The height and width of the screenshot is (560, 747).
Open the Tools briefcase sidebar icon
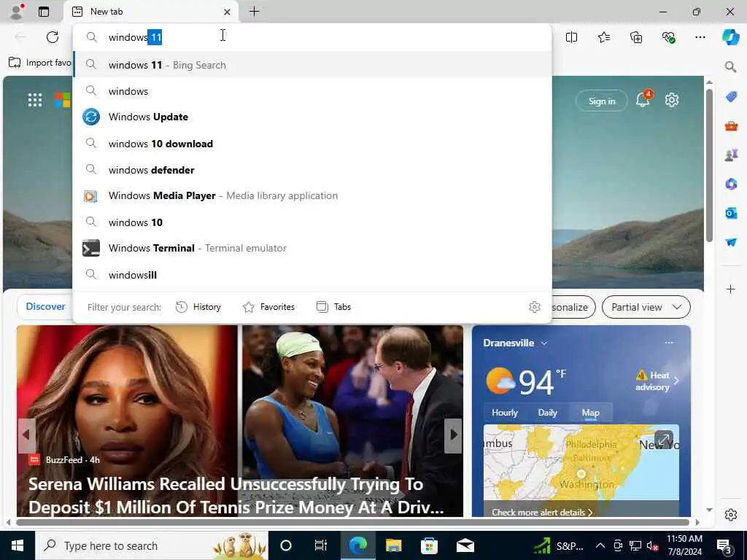(x=731, y=125)
